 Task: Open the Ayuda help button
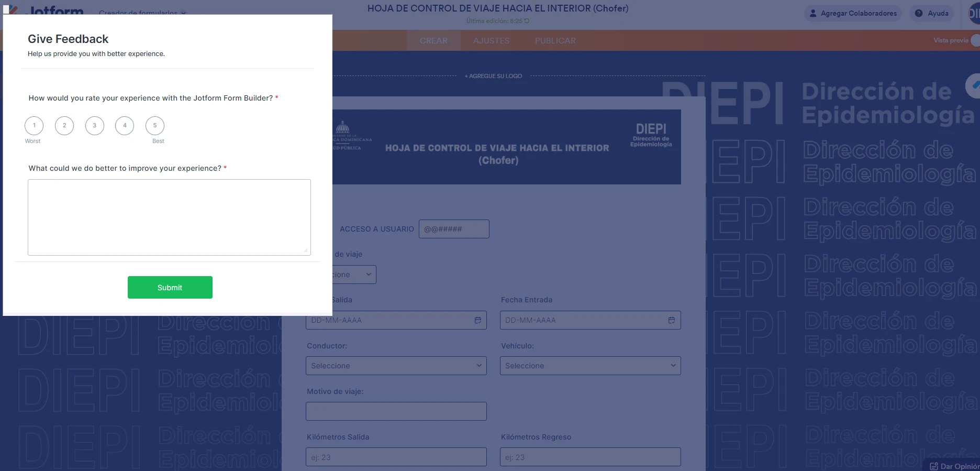pyautogui.click(x=932, y=13)
